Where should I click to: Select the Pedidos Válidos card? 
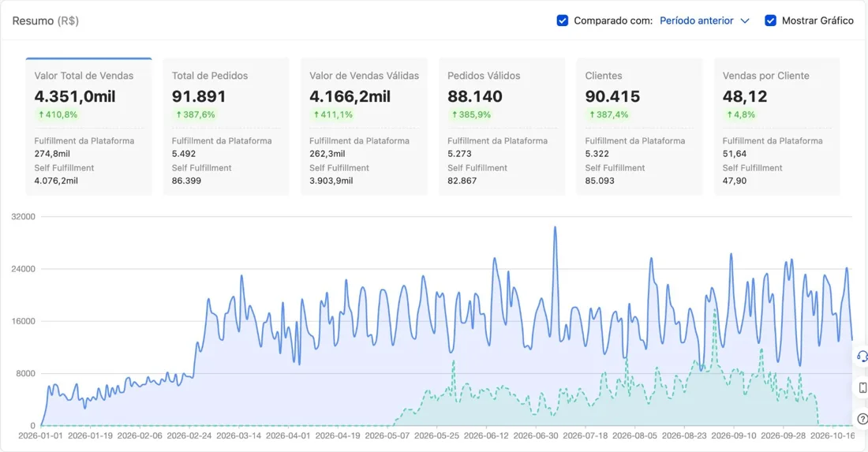(x=502, y=127)
